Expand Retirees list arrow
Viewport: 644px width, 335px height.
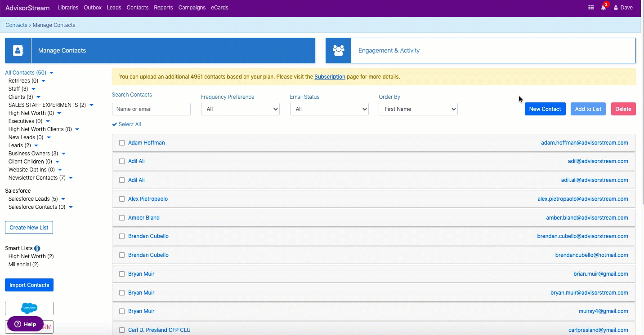43,81
